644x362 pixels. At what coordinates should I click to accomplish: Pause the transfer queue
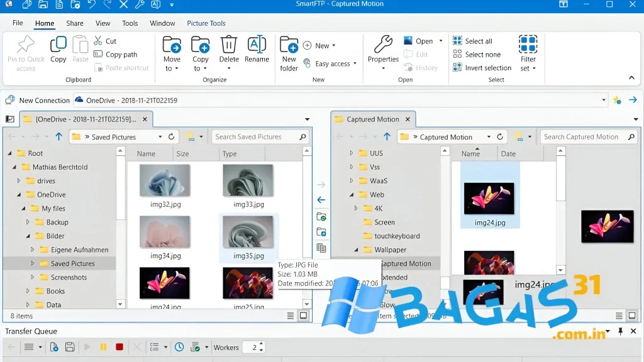point(103,347)
